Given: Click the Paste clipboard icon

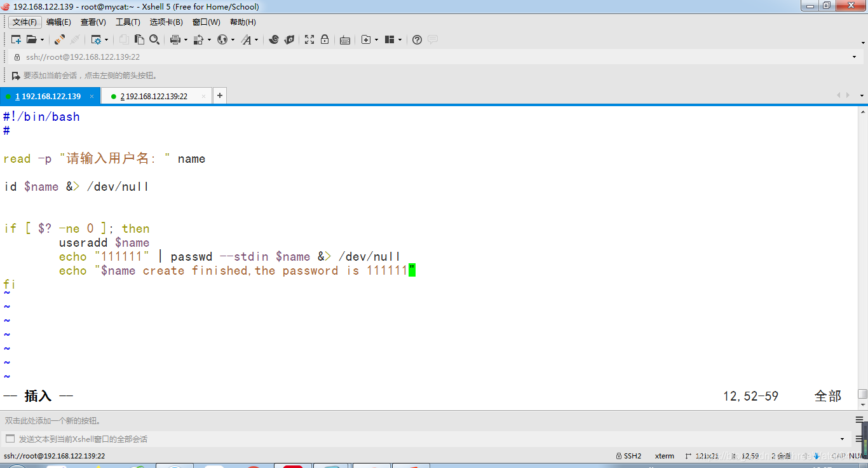Looking at the screenshot, I should point(139,39).
